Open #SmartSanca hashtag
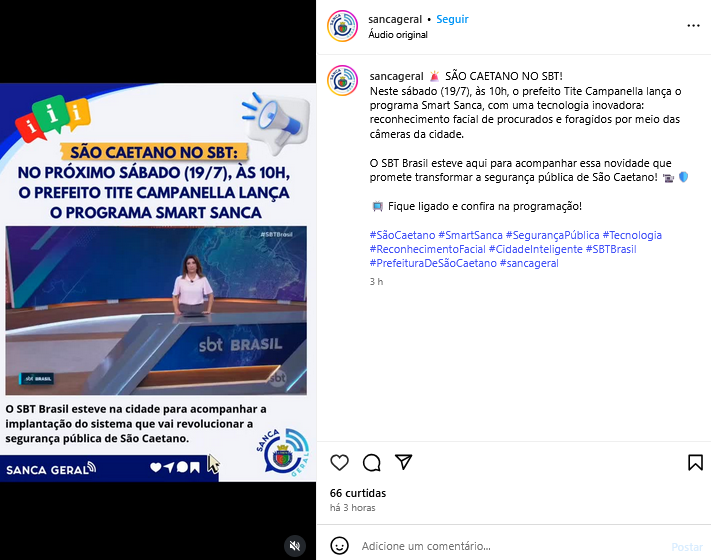The height and width of the screenshot is (560, 711). (470, 235)
